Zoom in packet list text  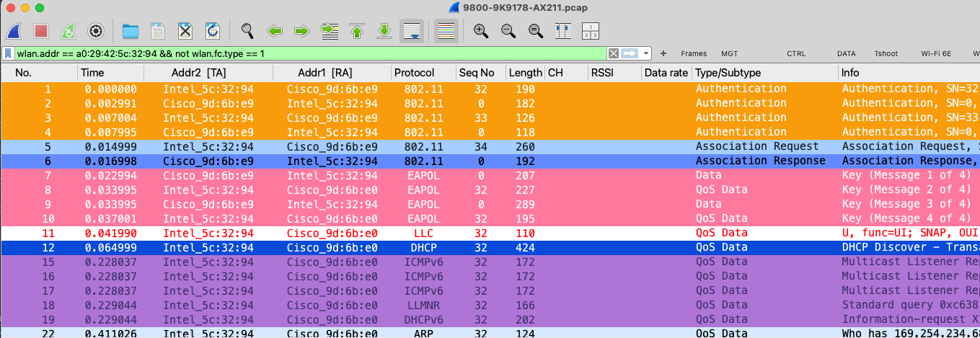coord(481,31)
